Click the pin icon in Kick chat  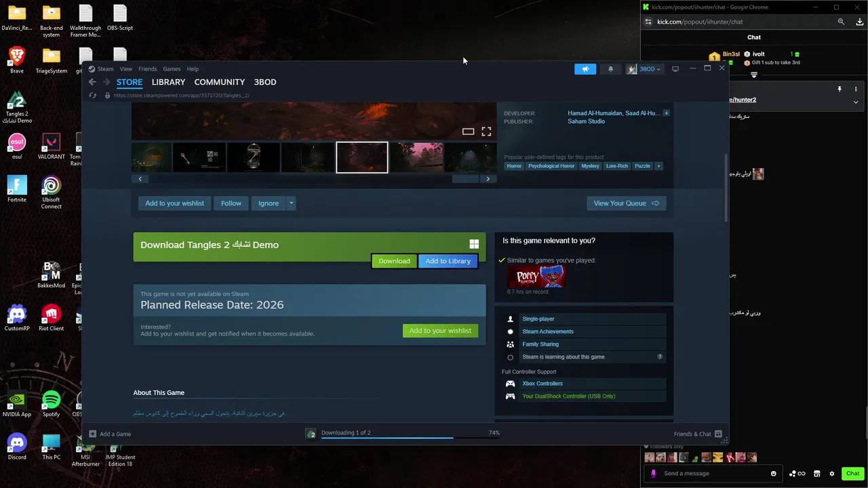pyautogui.click(x=840, y=89)
